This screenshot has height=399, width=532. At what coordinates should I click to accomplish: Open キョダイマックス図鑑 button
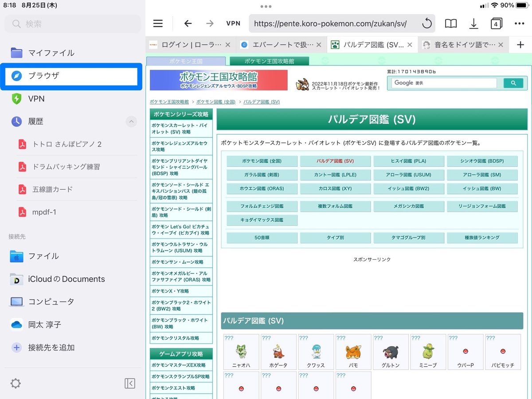coord(262,220)
